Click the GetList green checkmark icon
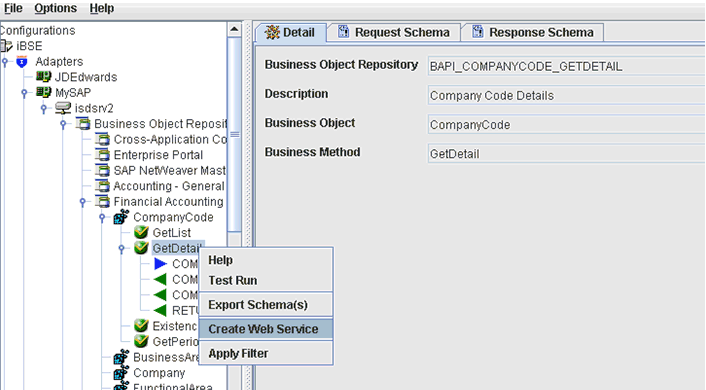 141,232
